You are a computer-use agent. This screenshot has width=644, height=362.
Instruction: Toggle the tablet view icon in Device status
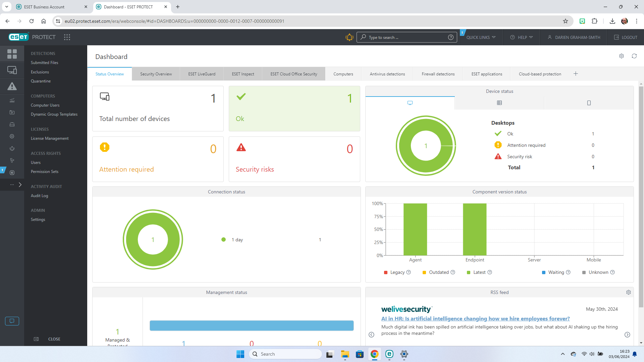(x=588, y=103)
